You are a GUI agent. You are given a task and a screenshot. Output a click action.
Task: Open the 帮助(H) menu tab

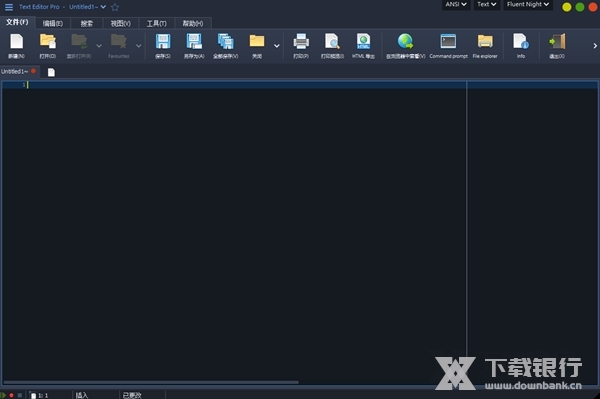click(193, 23)
